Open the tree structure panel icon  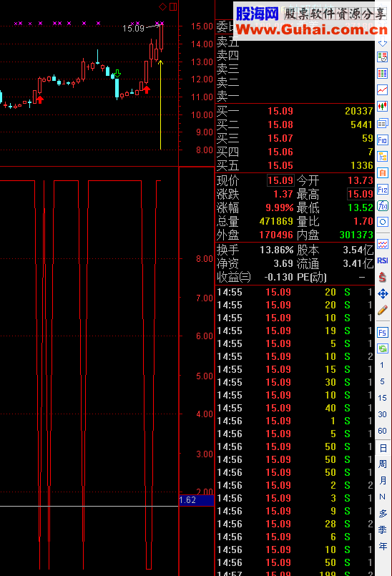pyautogui.click(x=383, y=157)
